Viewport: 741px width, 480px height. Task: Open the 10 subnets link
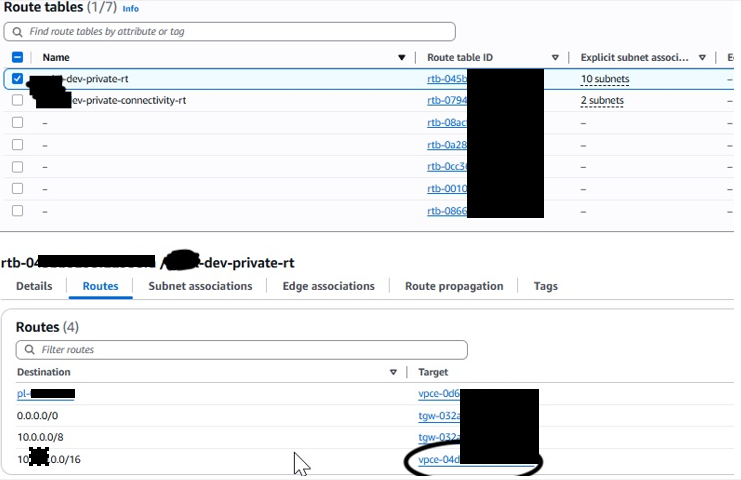(x=605, y=79)
